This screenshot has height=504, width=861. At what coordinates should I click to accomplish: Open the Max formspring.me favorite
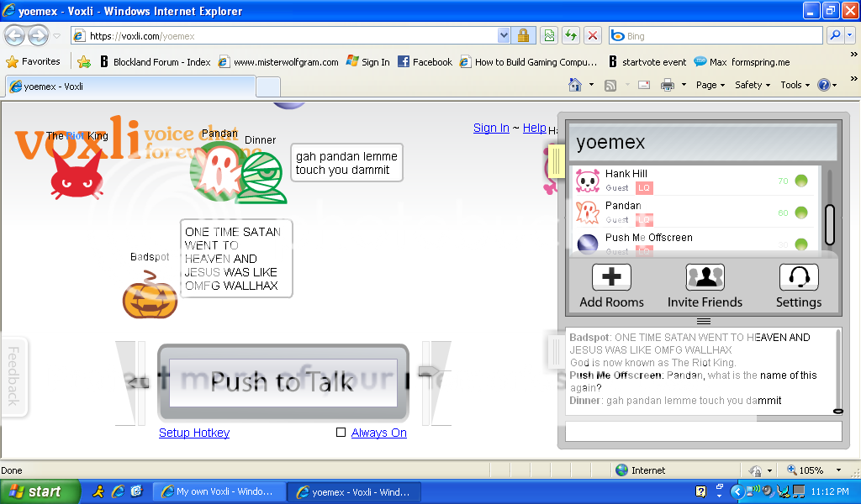(742, 62)
